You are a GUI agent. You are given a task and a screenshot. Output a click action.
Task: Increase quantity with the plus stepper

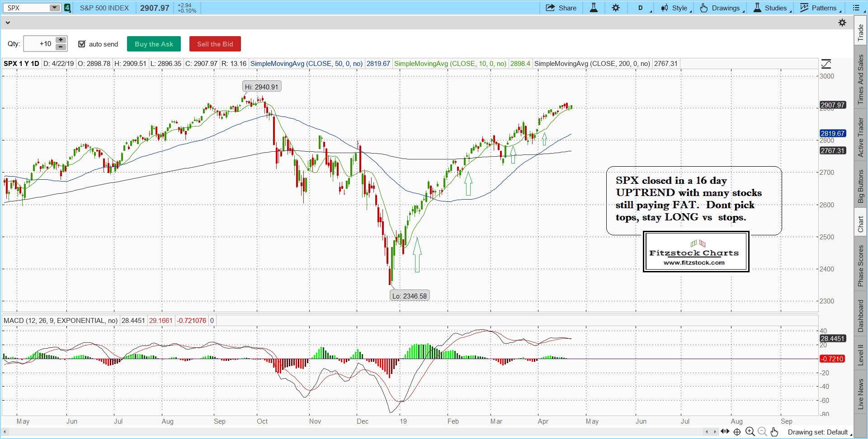[x=61, y=40]
